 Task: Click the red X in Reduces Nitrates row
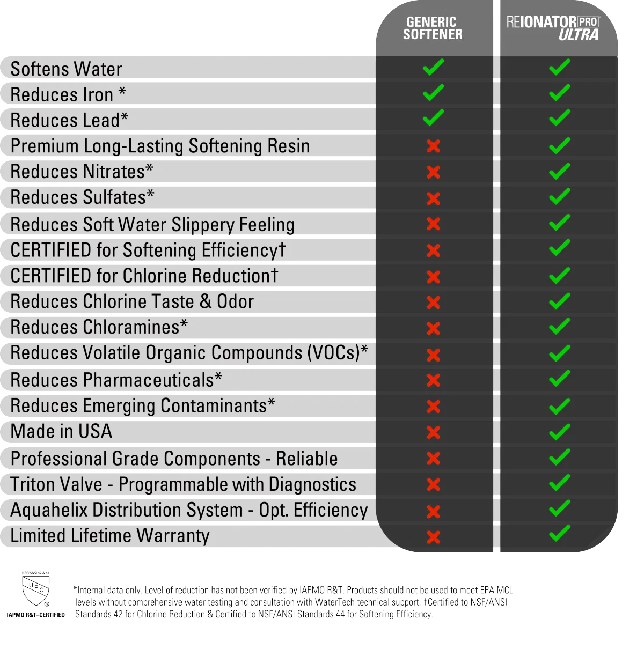point(434,172)
